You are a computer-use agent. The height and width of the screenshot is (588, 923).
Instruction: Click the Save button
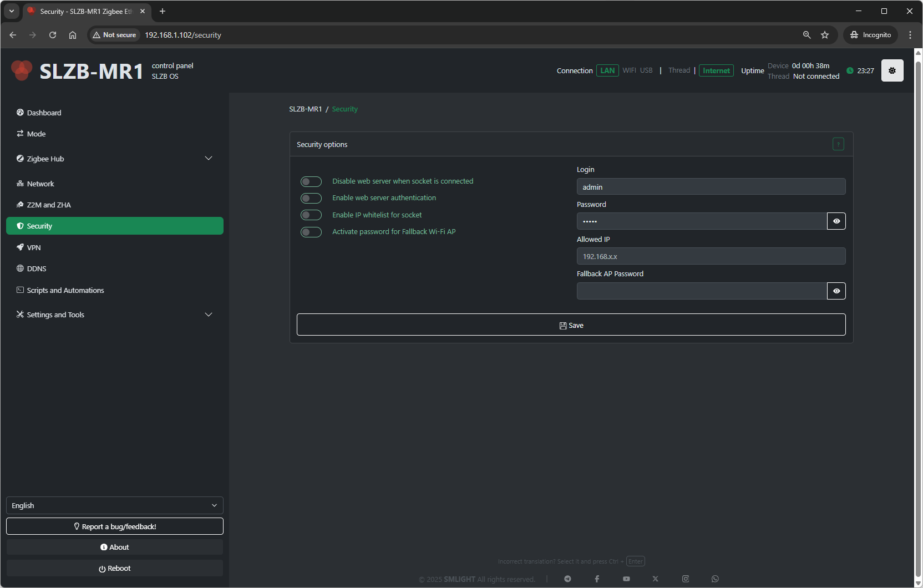571,325
